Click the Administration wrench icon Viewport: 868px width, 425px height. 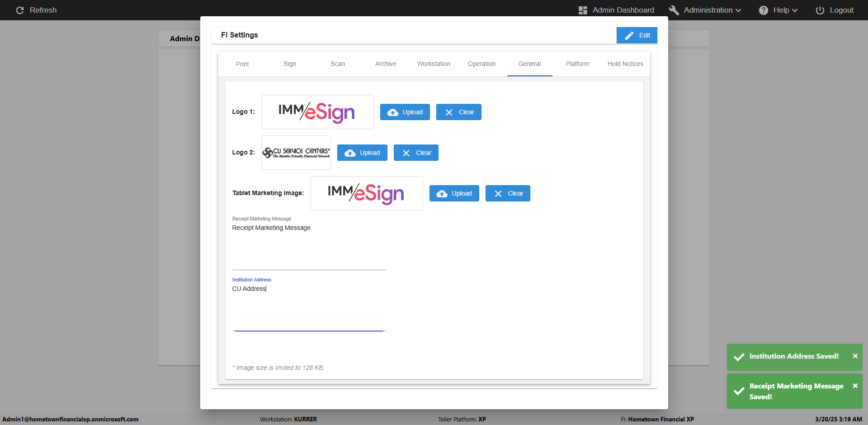click(674, 10)
